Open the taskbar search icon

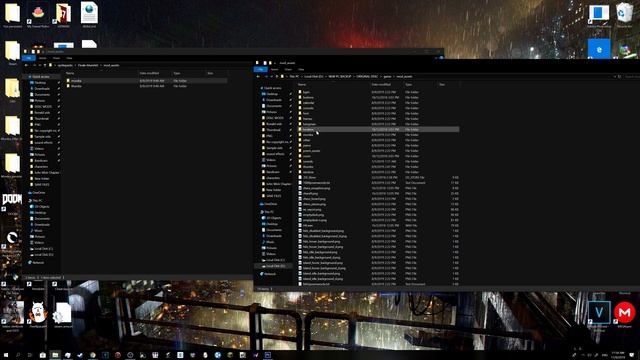[x=18, y=355]
